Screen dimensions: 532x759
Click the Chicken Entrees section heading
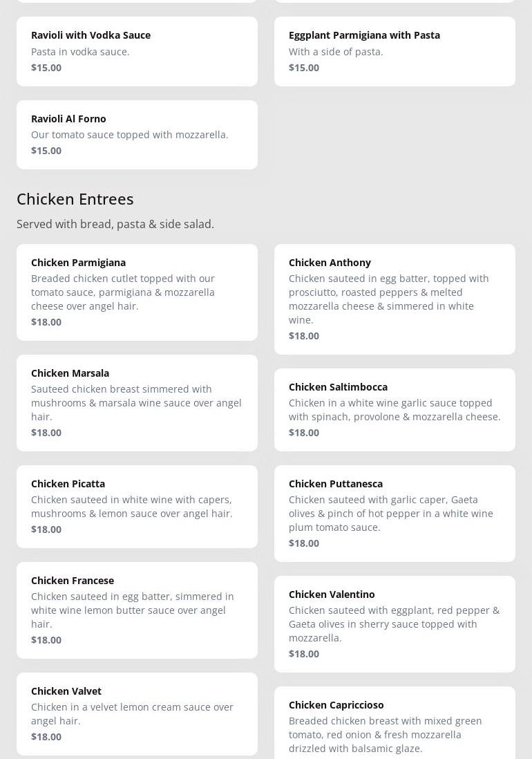pyautogui.click(x=75, y=199)
